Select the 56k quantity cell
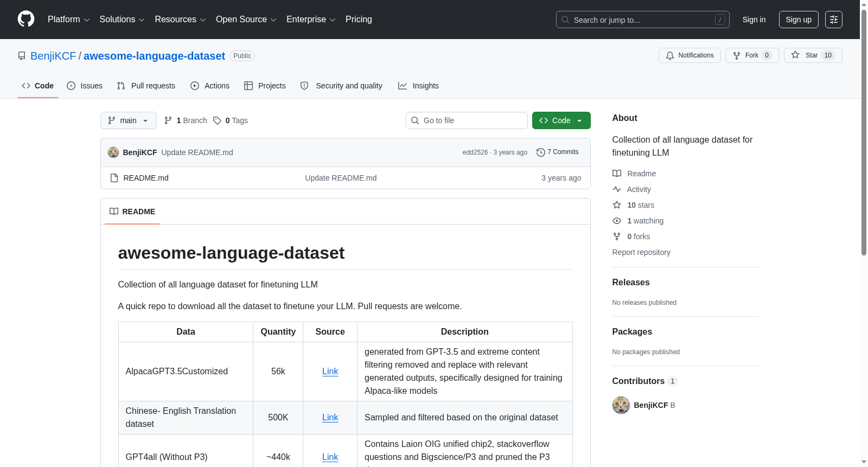 [x=278, y=372]
